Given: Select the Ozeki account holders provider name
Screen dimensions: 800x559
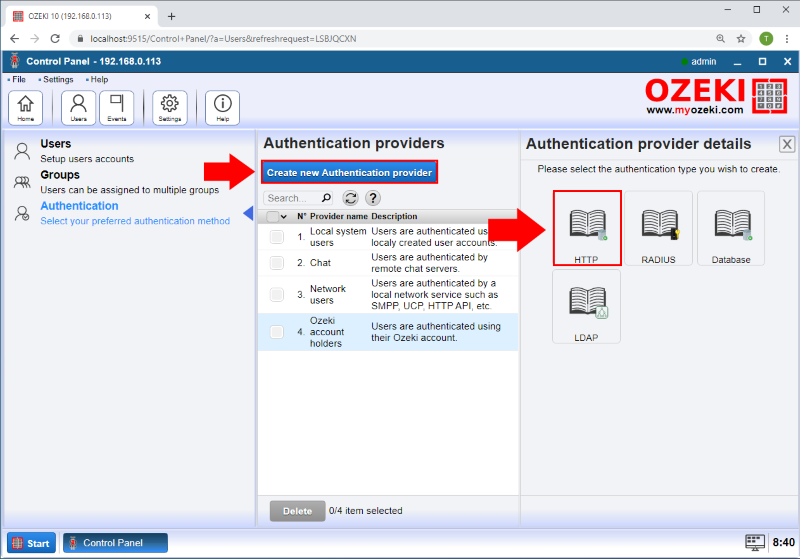Looking at the screenshot, I should tap(327, 332).
